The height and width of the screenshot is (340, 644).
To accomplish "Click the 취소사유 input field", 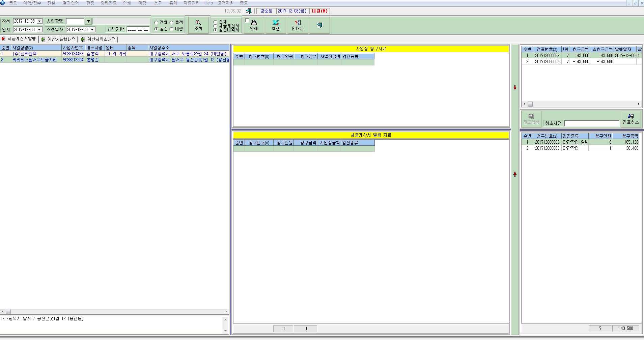I will tap(592, 123).
